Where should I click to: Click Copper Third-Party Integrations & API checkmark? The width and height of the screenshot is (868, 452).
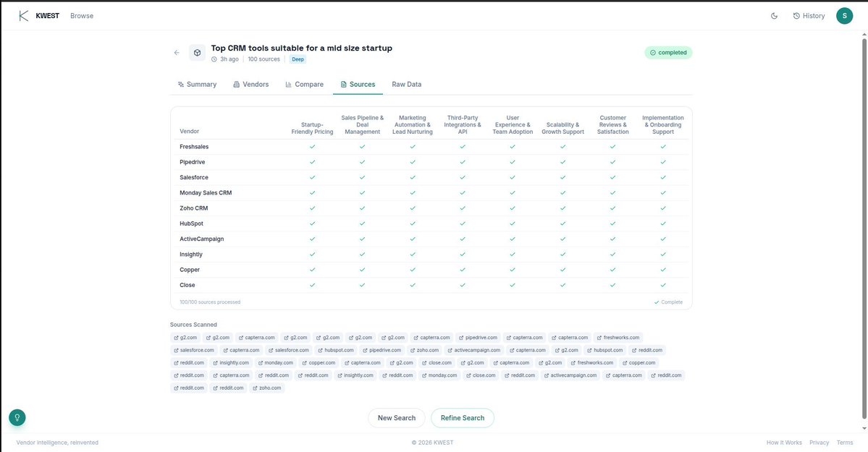[462, 270]
